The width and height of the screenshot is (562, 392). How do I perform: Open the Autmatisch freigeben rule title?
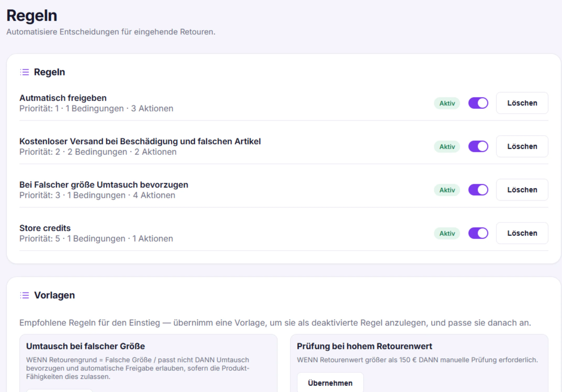tap(63, 98)
